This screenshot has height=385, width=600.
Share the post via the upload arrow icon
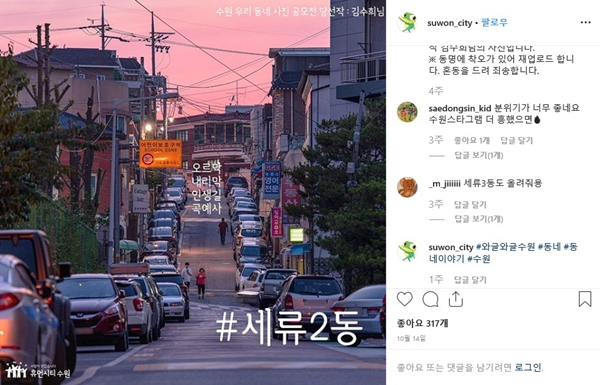[x=456, y=299]
